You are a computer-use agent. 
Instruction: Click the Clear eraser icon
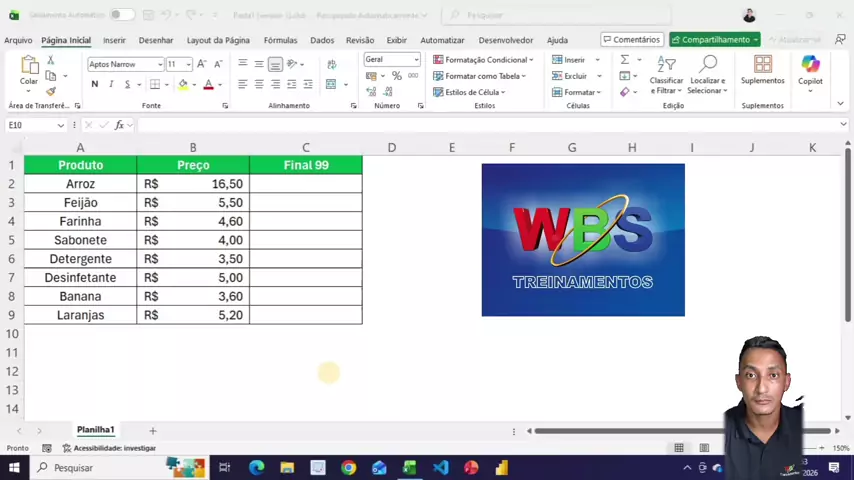625,92
